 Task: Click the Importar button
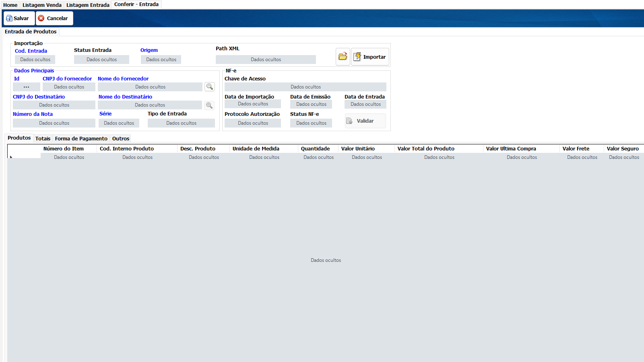tap(370, 57)
